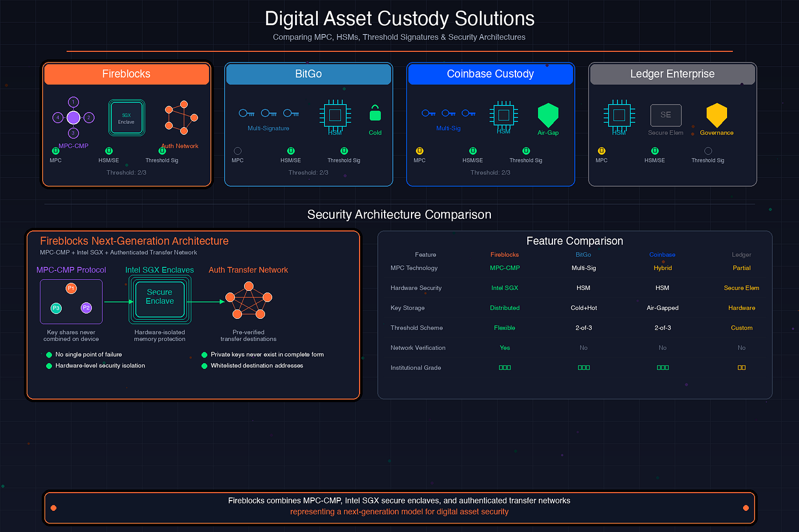Click the Multi-Signature keys icon in BitGo
799x532 pixels.
click(268, 113)
